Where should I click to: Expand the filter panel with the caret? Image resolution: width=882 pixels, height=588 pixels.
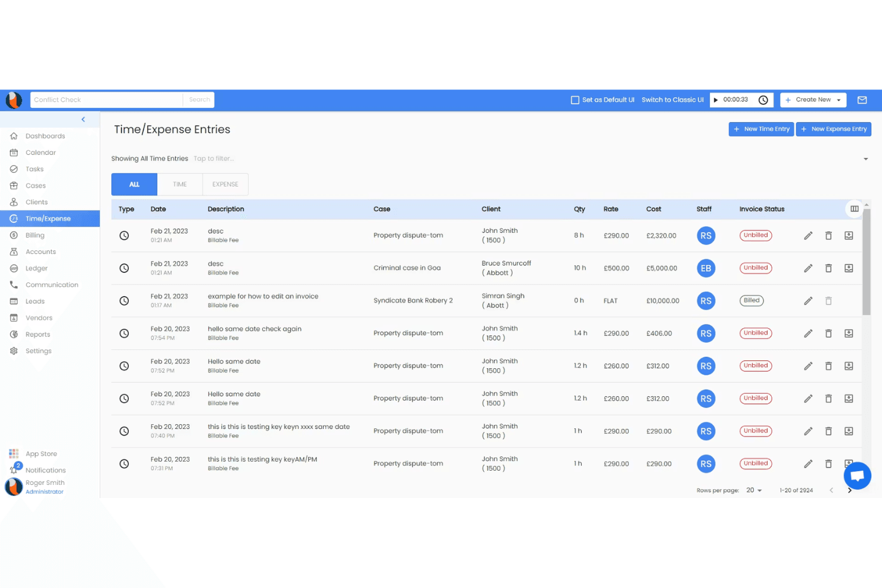[866, 159]
